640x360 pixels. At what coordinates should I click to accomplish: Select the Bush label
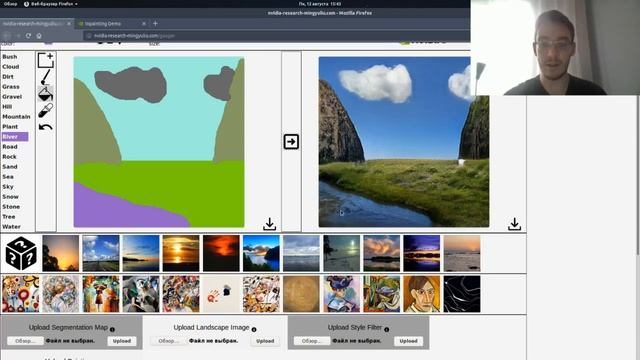(10, 57)
